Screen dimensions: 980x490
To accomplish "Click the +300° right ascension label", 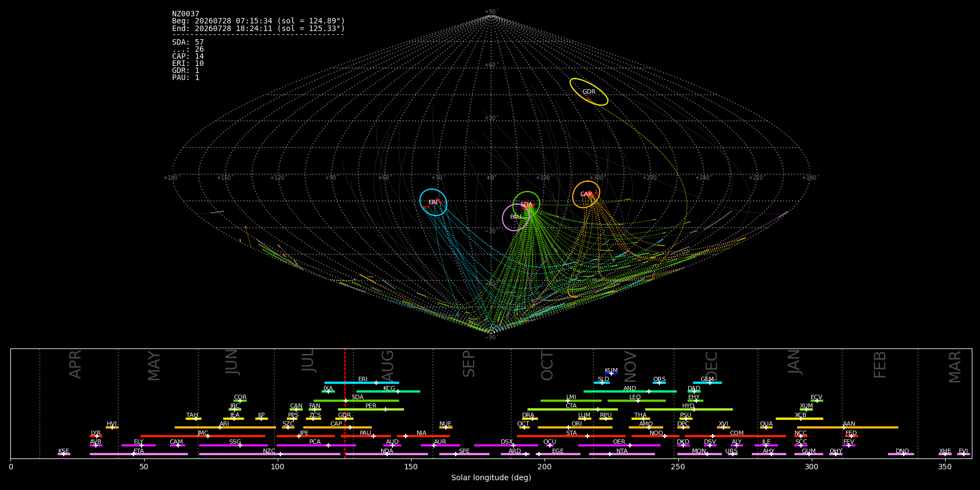I will point(597,177).
